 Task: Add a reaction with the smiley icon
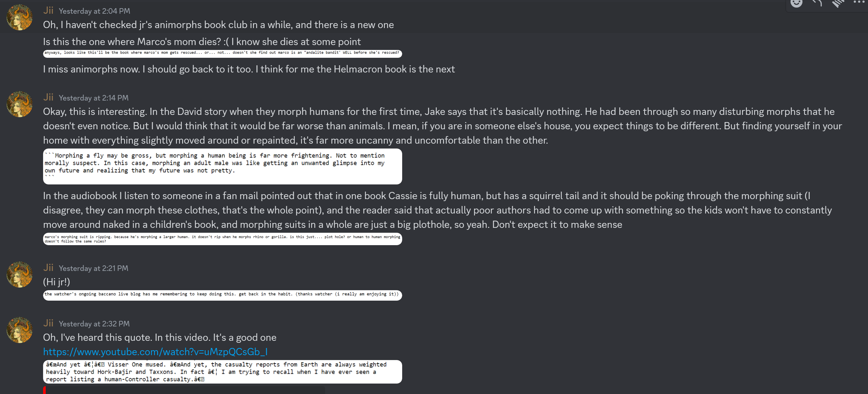(797, 3)
